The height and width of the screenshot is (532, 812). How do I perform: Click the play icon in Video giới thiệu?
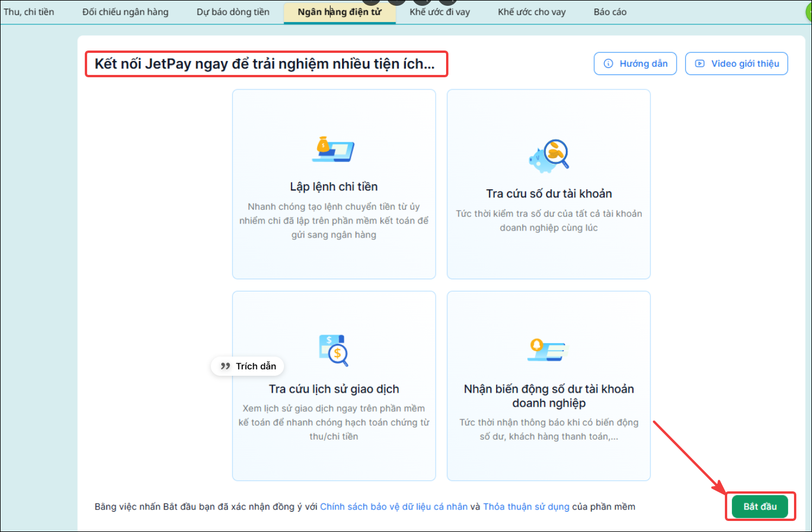click(700, 64)
